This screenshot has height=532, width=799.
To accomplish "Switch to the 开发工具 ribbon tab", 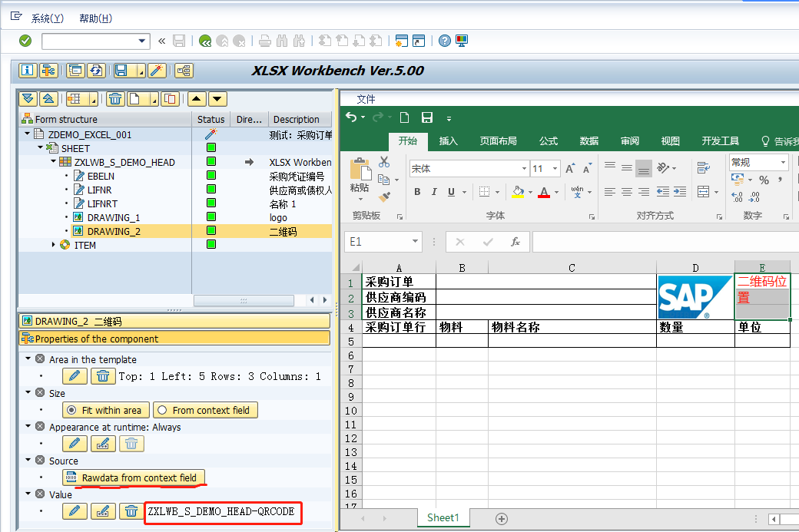I will (721, 141).
